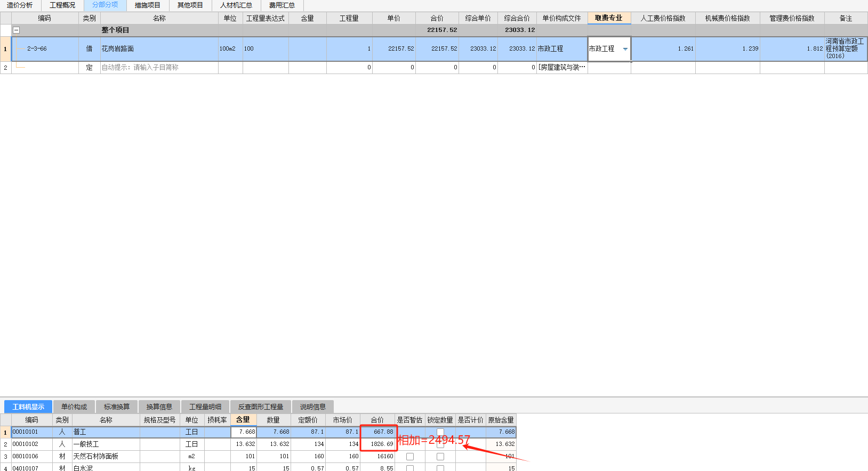The image size is (868, 471).
Task: Edit 含量 cell 7.668 for 普工
Action: [x=244, y=432]
